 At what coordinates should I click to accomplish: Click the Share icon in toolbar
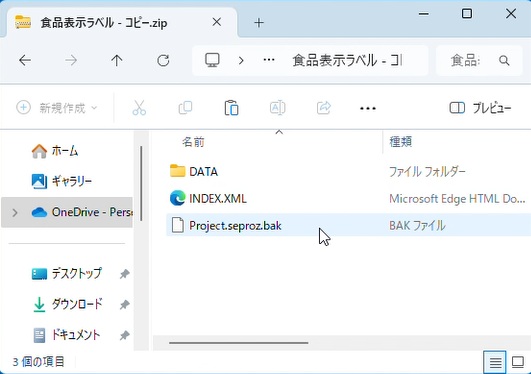pyautogui.click(x=323, y=108)
